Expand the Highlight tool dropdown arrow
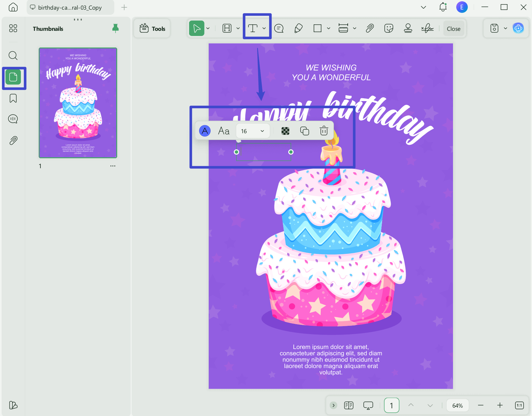Image resolution: width=532 pixels, height=416 pixels. [x=238, y=29]
